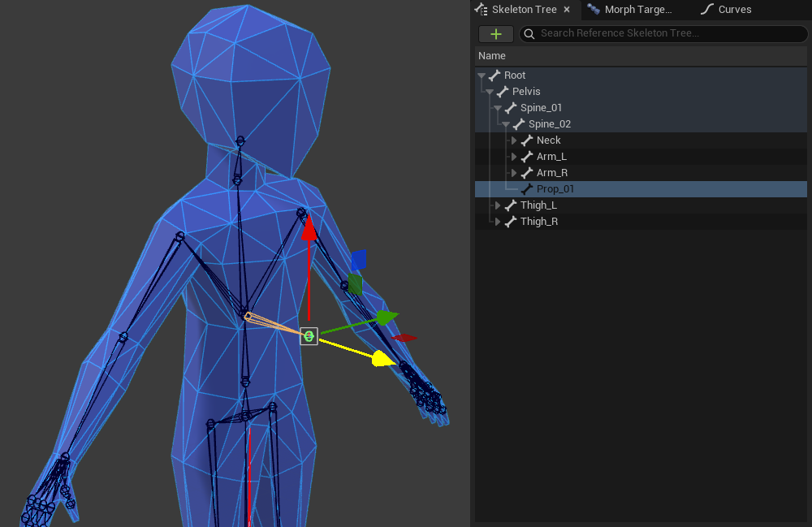Click the bone icon next to Root
The width and height of the screenshot is (812, 527).
[494, 76]
